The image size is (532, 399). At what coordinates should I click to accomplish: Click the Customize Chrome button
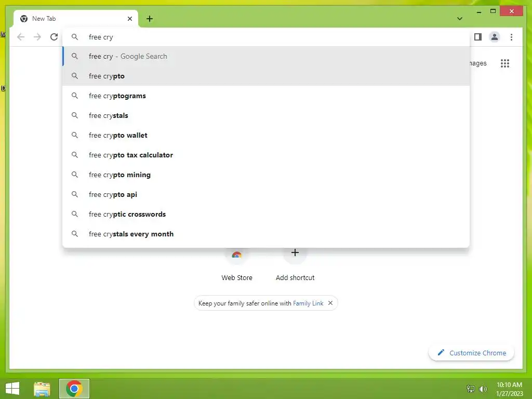(472, 353)
